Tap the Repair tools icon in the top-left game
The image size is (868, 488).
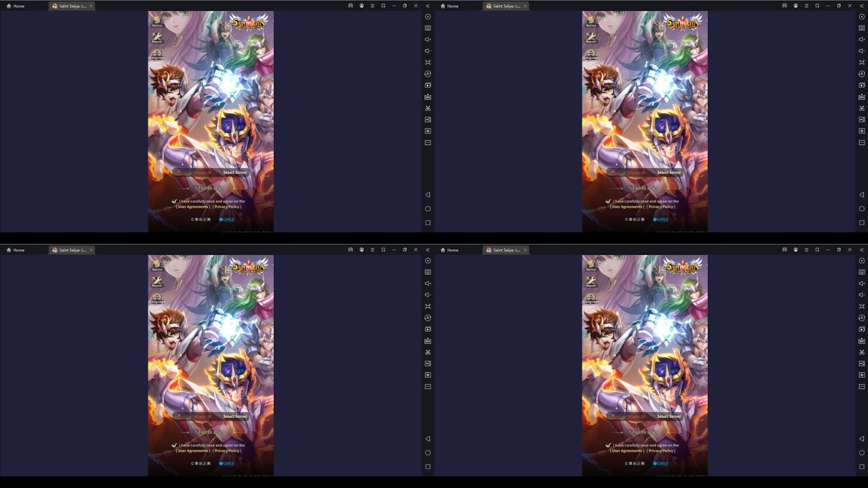(157, 37)
